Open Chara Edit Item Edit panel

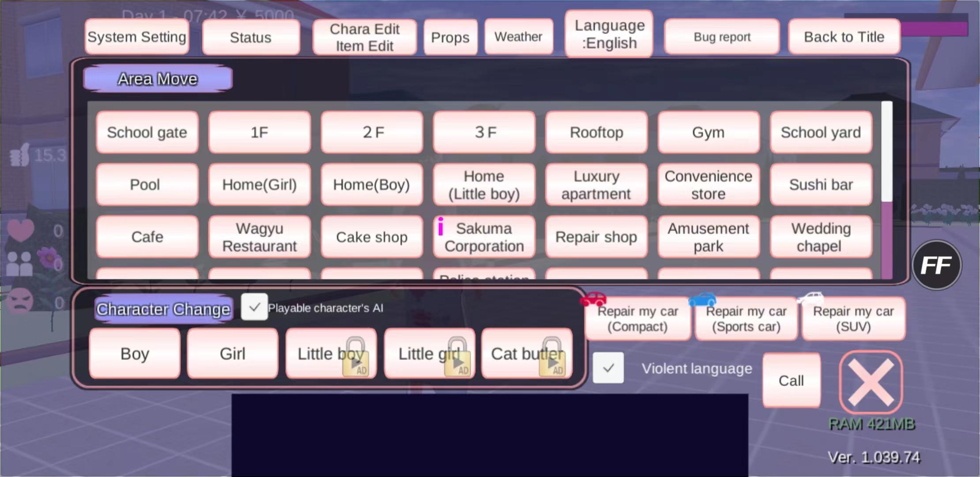(x=366, y=36)
